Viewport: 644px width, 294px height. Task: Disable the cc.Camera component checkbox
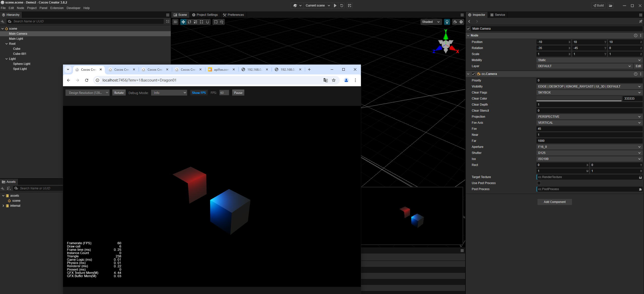point(473,74)
